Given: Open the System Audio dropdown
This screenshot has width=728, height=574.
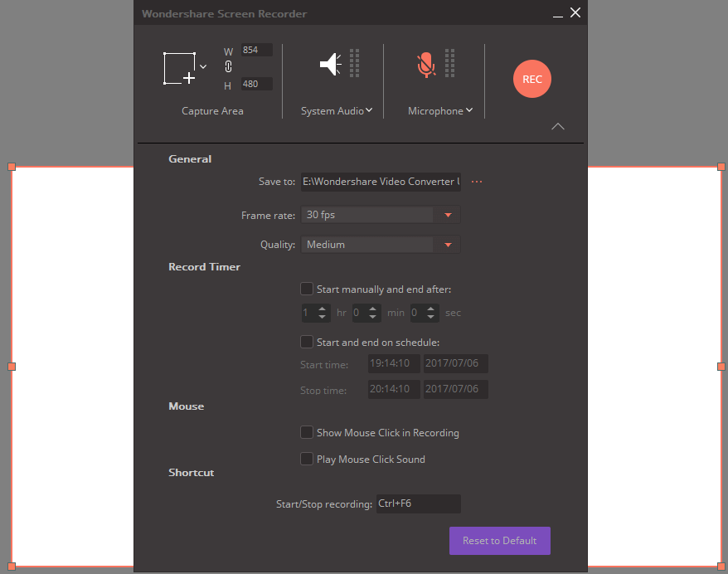Looking at the screenshot, I should 369,110.
